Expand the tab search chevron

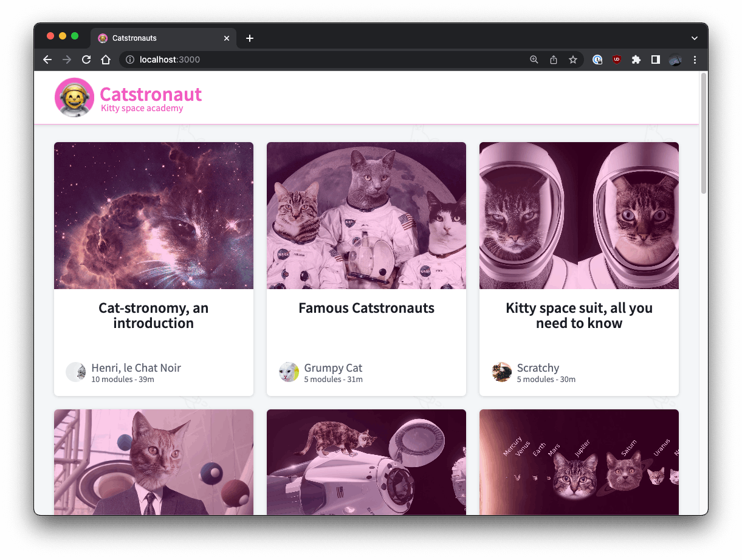(x=695, y=38)
